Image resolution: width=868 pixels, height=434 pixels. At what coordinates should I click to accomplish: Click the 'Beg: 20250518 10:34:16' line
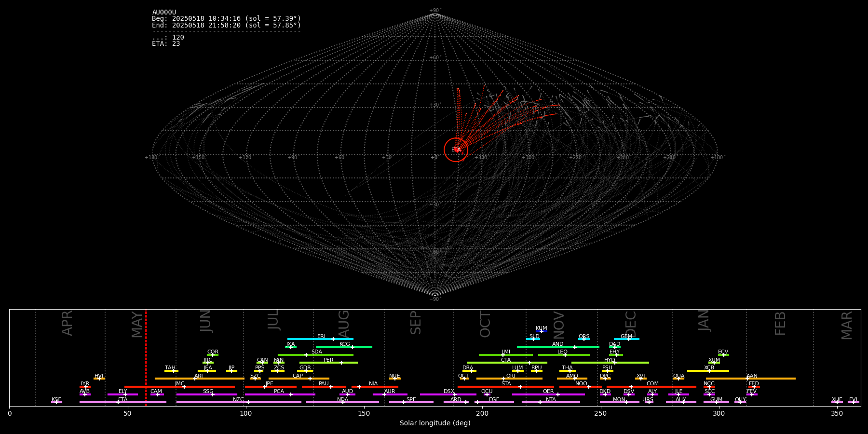pos(227,19)
